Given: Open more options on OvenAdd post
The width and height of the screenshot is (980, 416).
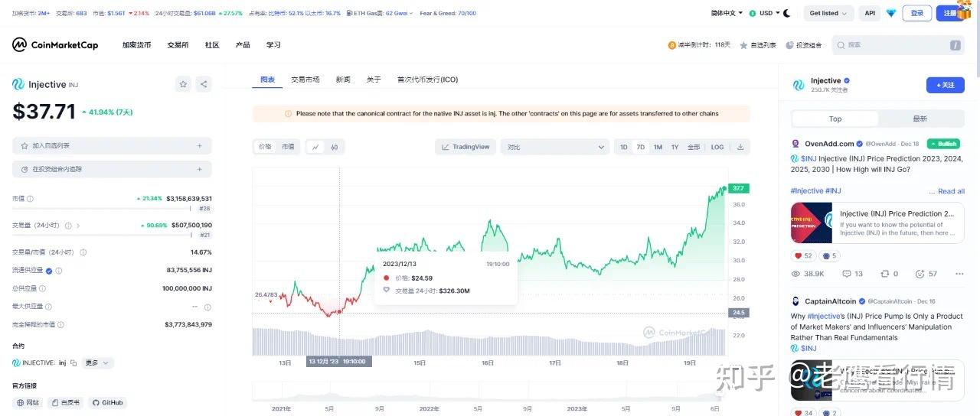Looking at the screenshot, I should 959,273.
